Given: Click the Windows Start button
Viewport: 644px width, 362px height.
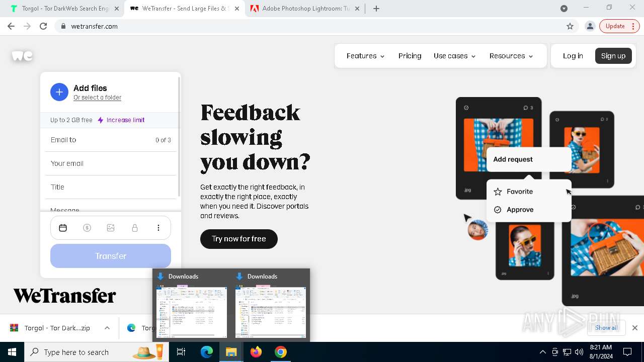Looking at the screenshot, I should 12,352.
